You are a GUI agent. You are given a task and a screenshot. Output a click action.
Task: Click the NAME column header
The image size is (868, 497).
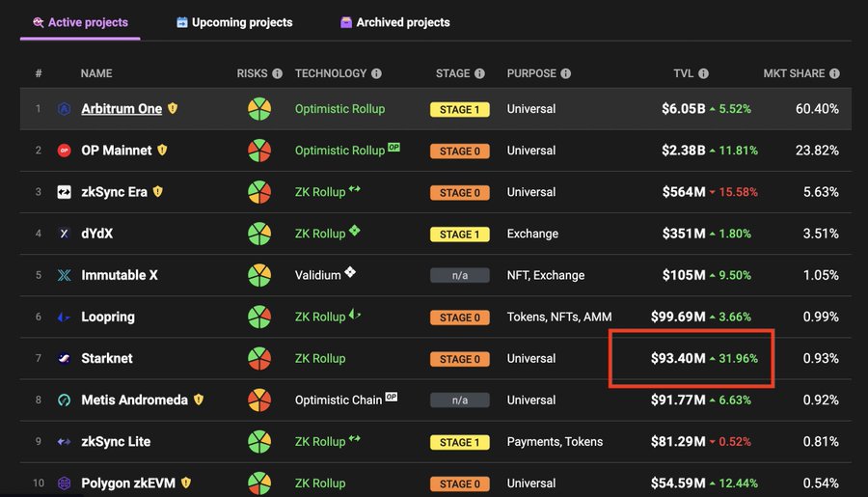coord(96,73)
